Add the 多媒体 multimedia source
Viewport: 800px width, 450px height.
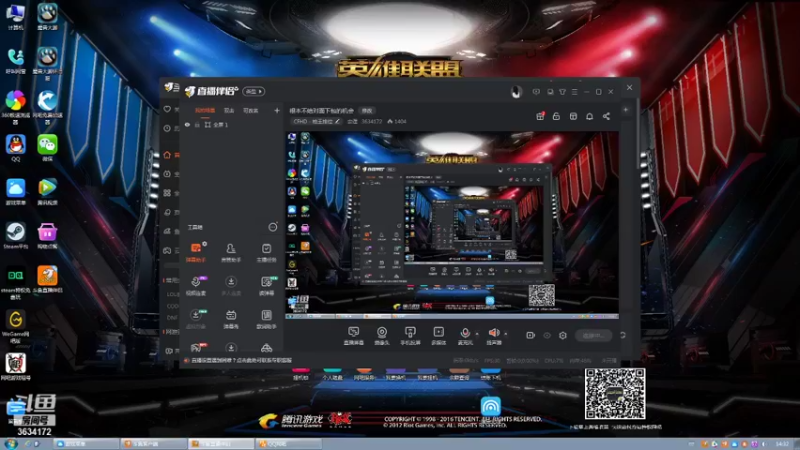(438, 336)
